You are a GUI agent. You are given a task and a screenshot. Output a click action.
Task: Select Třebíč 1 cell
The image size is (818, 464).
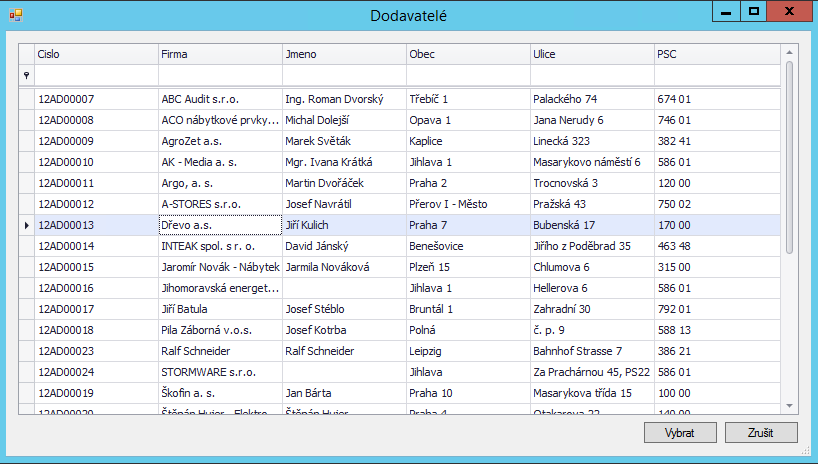pyautogui.click(x=468, y=99)
